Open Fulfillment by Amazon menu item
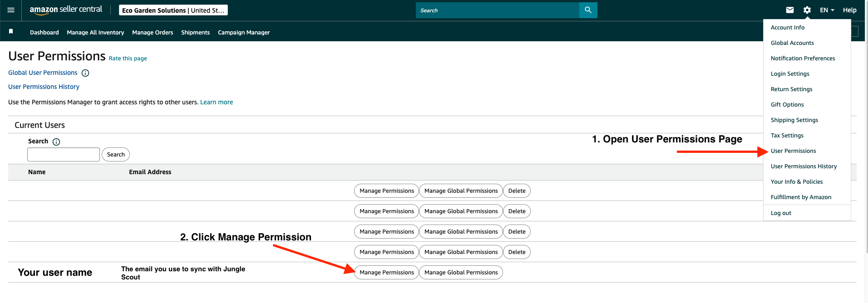This screenshot has height=303, width=868. coord(801,197)
